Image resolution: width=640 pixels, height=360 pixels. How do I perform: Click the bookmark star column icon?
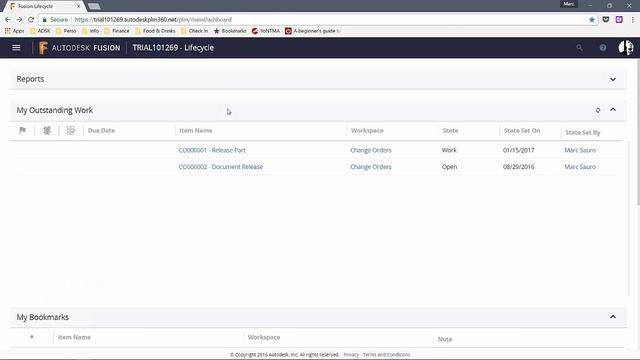(x=32, y=337)
